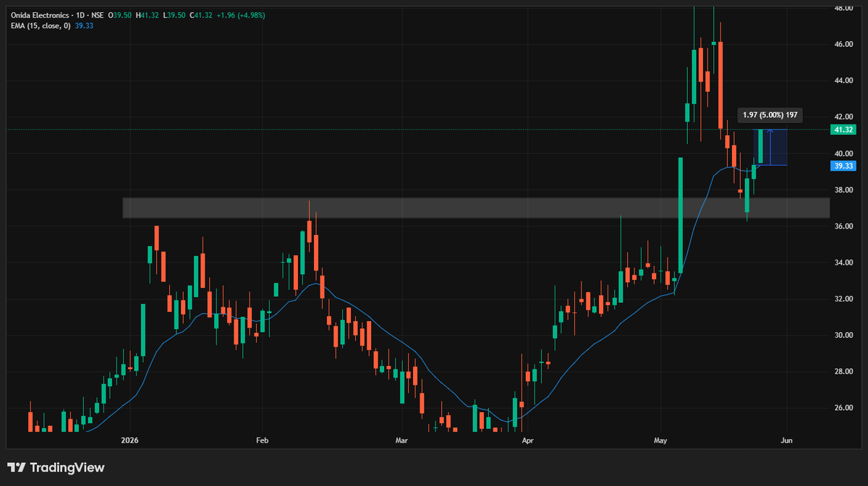The height and width of the screenshot is (486, 868).
Task: Click the May label on time axis
Action: click(660, 440)
